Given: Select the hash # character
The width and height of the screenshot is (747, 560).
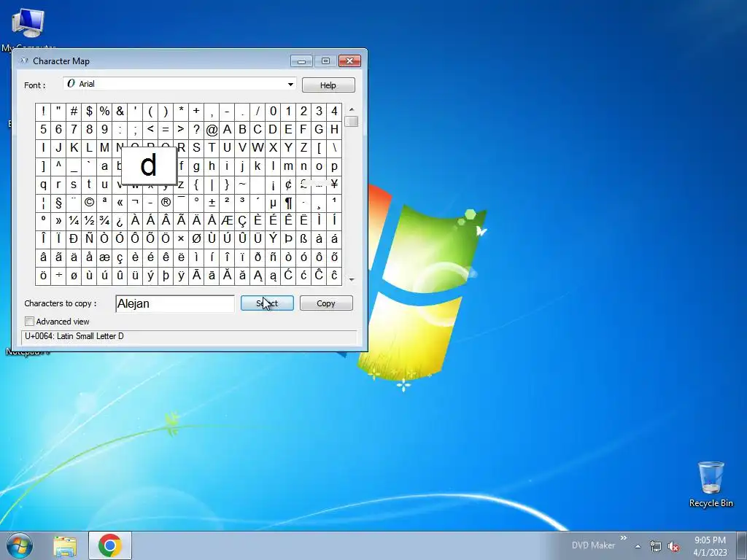Looking at the screenshot, I should tap(74, 112).
